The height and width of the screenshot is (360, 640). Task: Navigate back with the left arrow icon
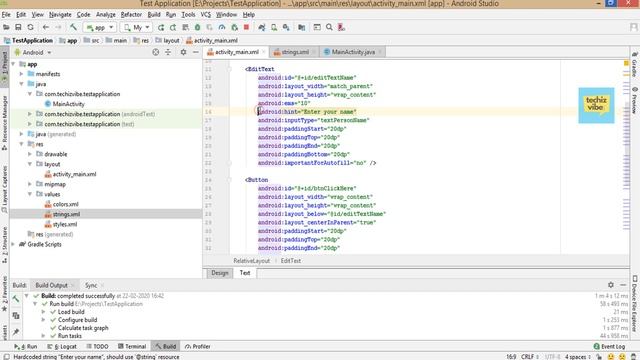pos(46,27)
